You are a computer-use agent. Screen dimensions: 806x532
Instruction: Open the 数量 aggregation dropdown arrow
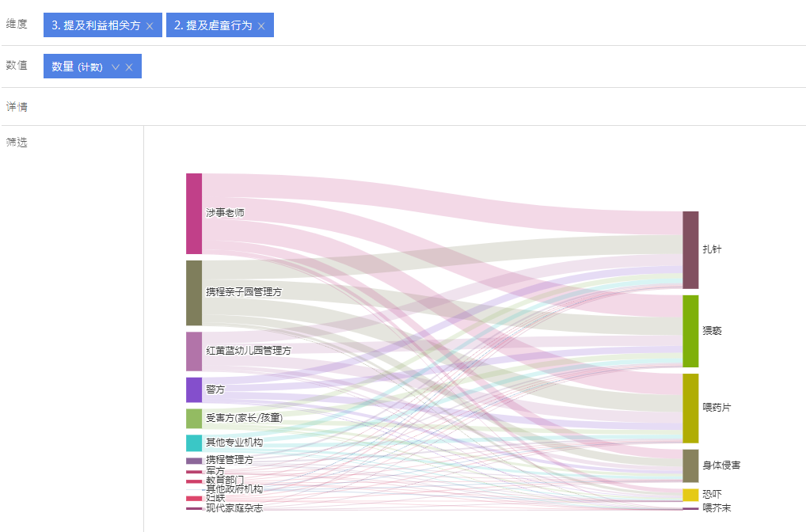click(116, 67)
